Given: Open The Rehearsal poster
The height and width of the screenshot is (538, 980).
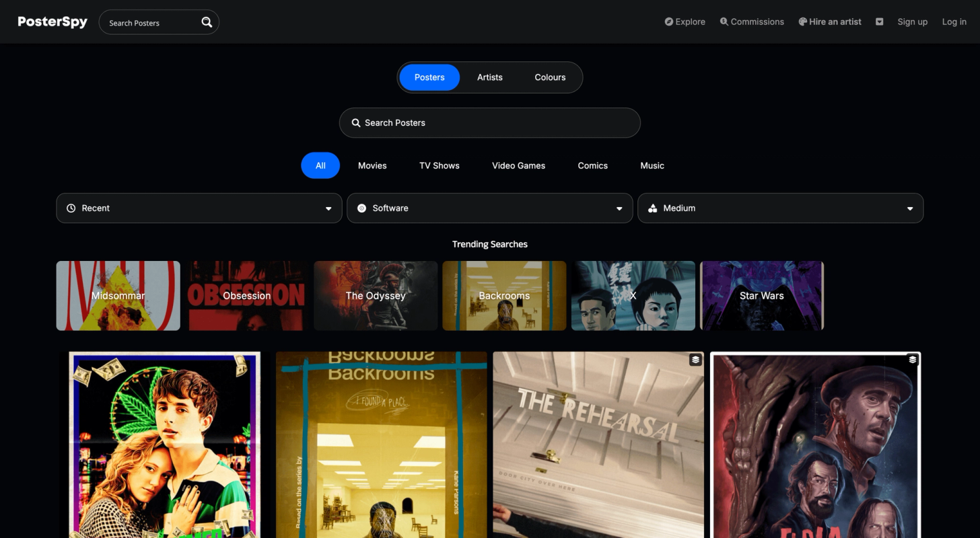Looking at the screenshot, I should (598, 445).
